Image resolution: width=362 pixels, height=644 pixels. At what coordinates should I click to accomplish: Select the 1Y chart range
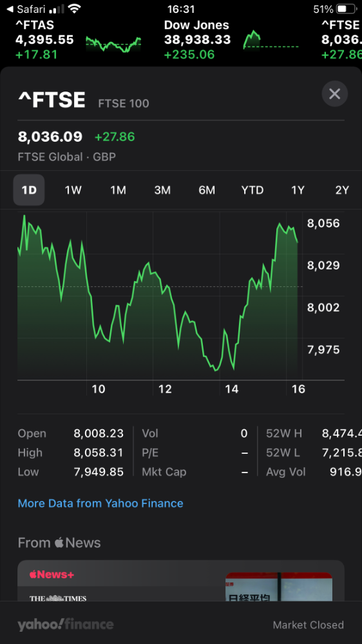[298, 190]
